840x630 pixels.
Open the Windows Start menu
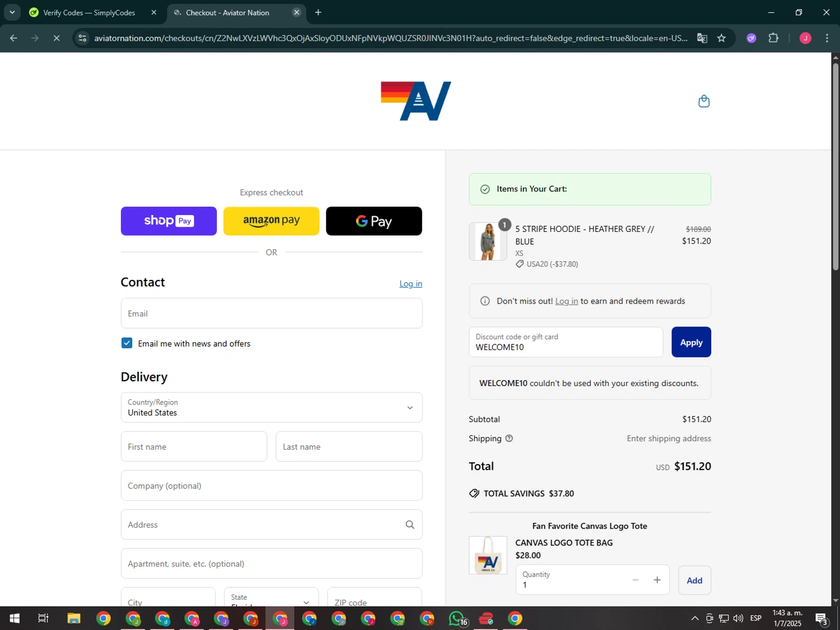click(15, 618)
